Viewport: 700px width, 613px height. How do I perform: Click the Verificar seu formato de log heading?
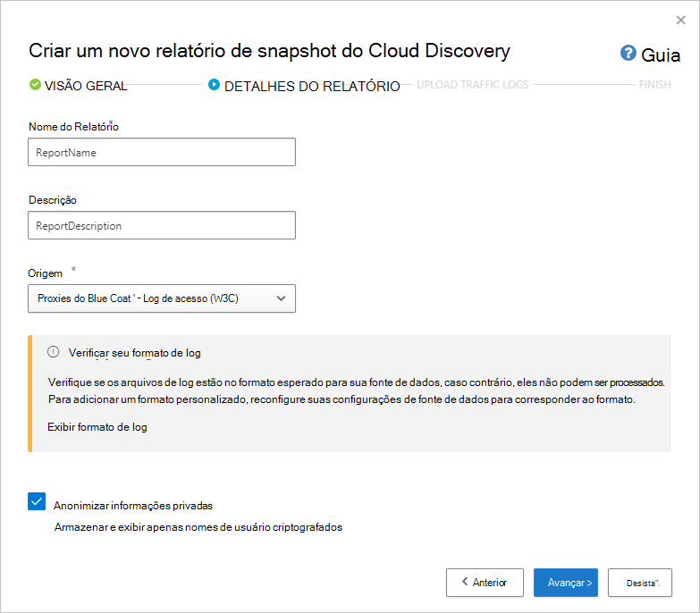[134, 353]
